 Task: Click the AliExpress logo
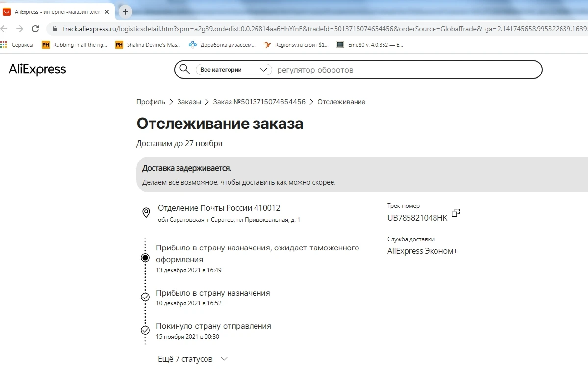coord(37,69)
